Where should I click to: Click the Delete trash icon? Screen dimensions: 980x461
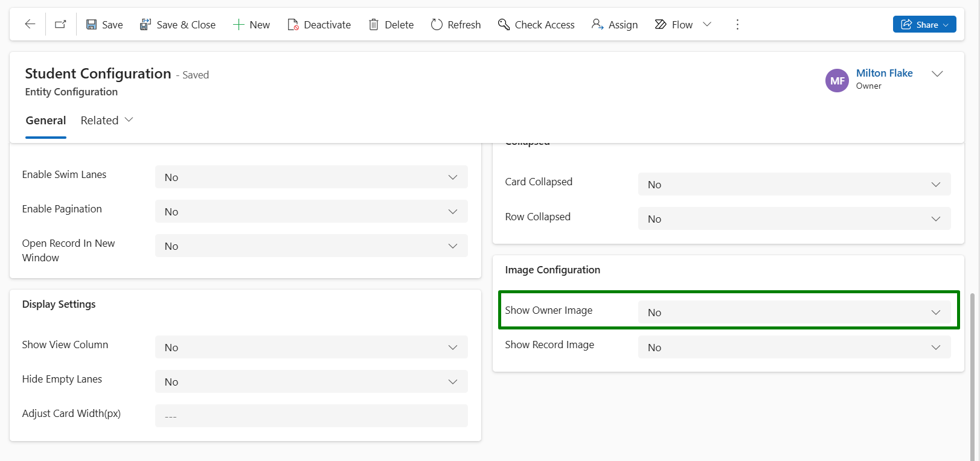[374, 25]
